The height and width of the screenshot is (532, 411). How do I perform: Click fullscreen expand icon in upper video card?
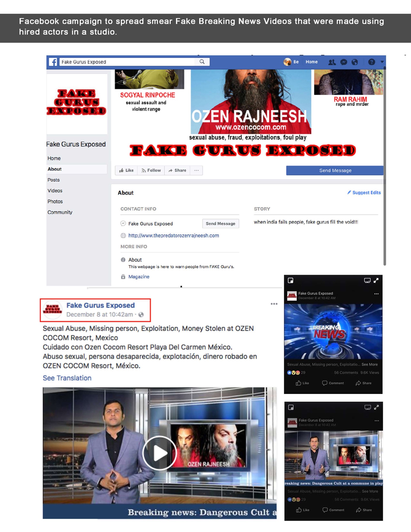[376, 281]
